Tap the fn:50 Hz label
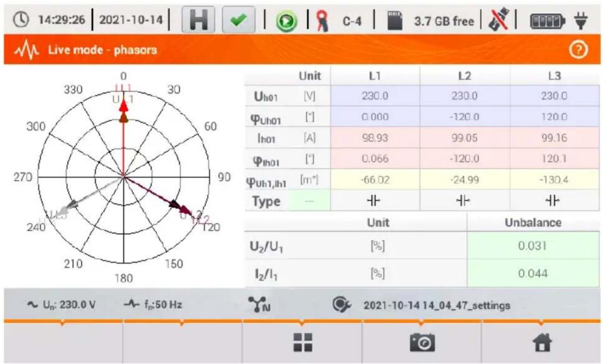 tap(162, 305)
